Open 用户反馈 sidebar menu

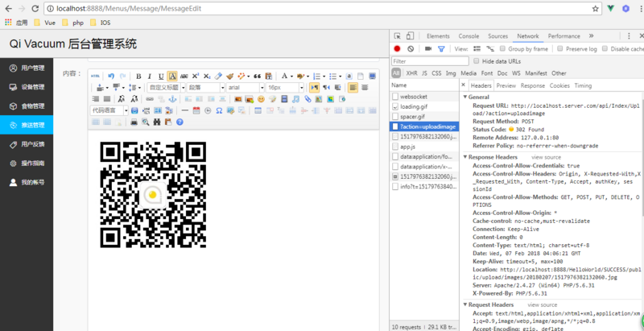pyautogui.click(x=27, y=144)
